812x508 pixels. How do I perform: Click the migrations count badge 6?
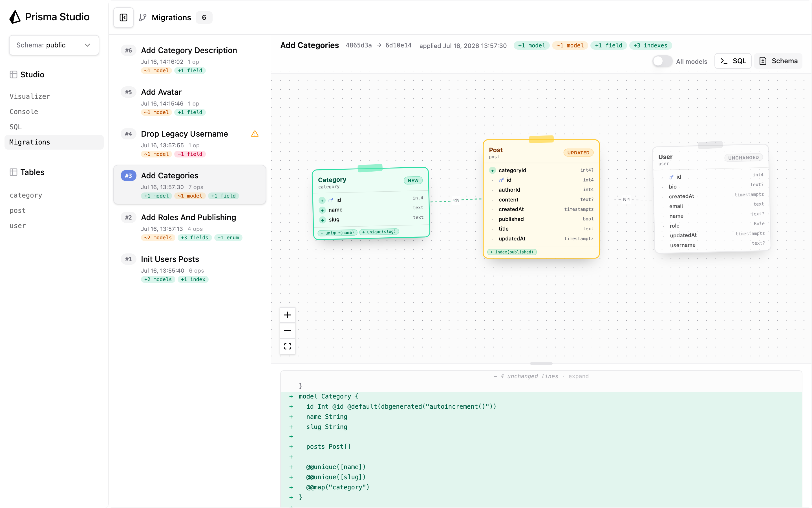[204, 17]
